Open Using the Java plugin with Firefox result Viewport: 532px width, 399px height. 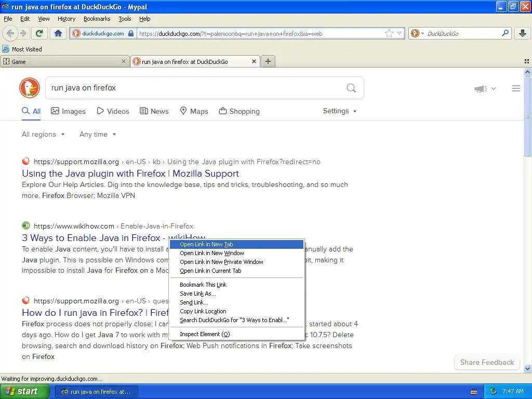click(130, 174)
